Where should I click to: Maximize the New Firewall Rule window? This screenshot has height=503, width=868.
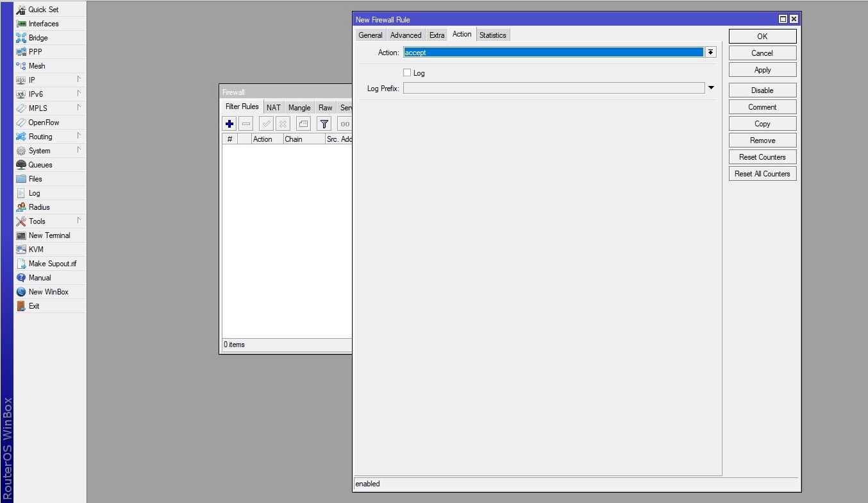click(783, 19)
